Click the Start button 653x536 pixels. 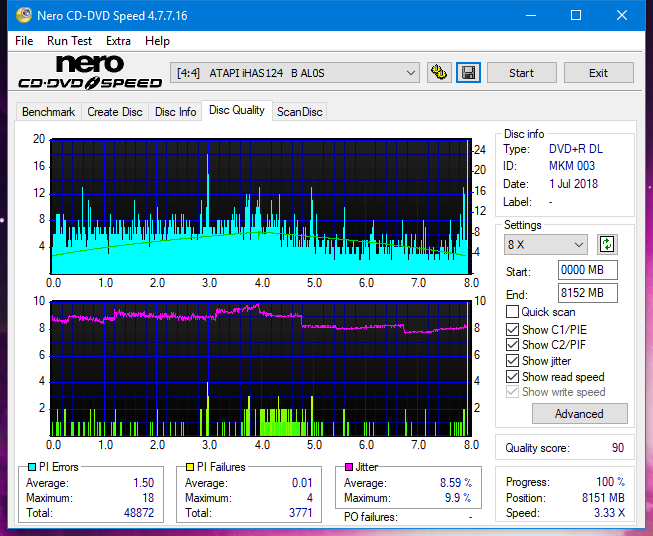tap(521, 73)
